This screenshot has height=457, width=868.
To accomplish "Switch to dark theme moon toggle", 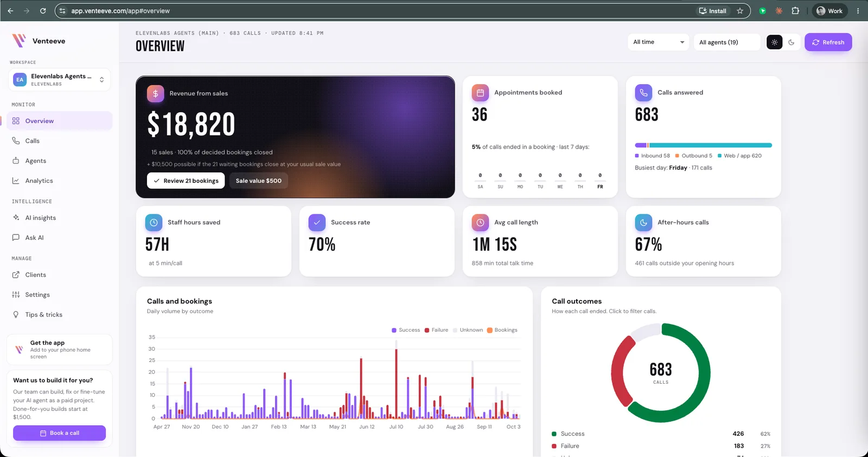I will [x=792, y=42].
